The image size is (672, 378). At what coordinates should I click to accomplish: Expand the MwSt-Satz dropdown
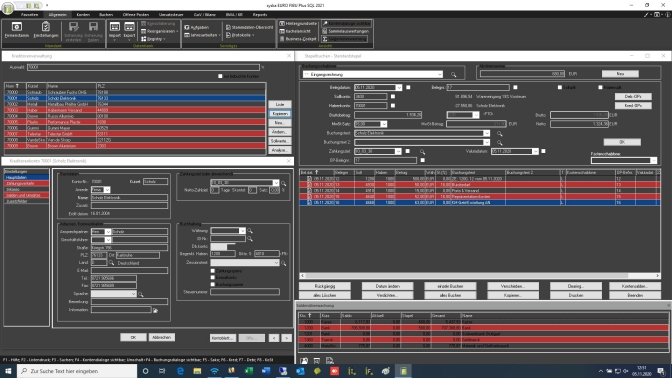tap(384, 124)
